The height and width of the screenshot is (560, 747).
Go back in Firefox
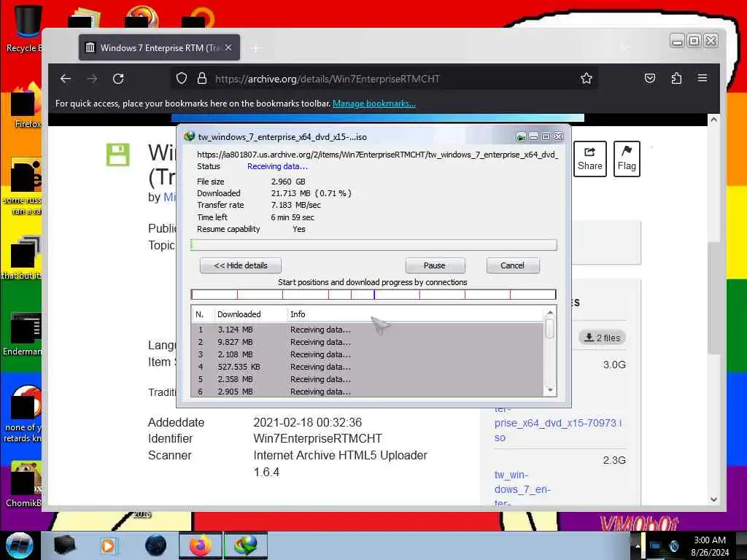tap(66, 79)
